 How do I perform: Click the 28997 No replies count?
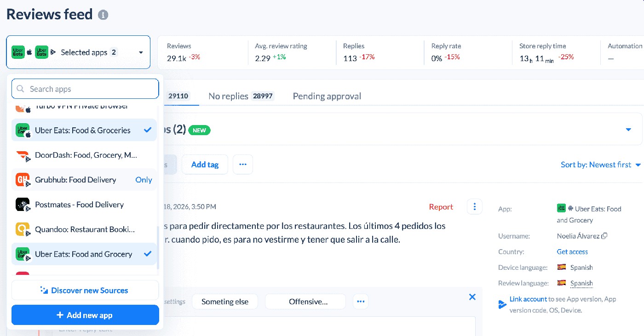click(x=263, y=96)
